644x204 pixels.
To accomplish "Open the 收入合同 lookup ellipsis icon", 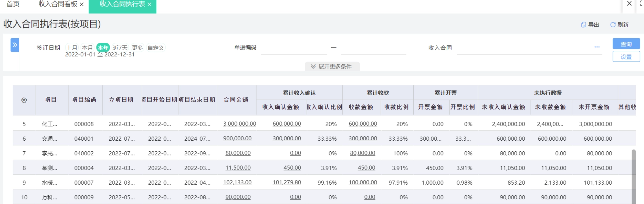I will [597, 47].
